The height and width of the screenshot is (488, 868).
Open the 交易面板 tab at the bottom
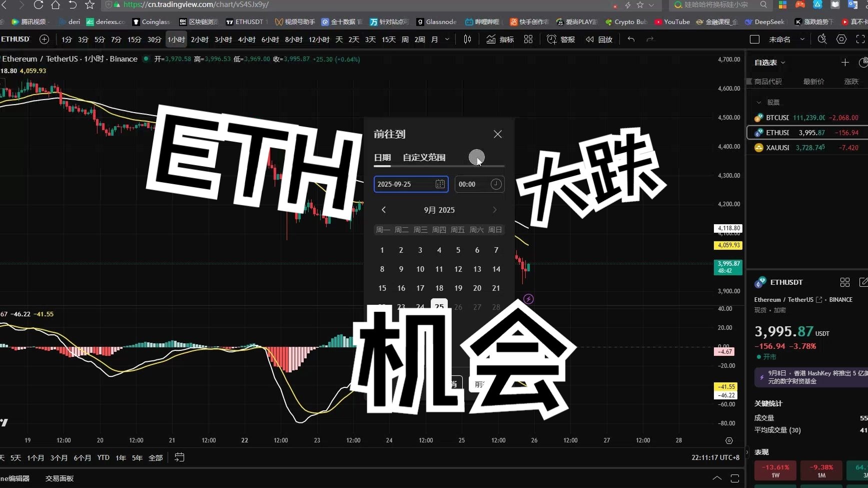(x=59, y=478)
